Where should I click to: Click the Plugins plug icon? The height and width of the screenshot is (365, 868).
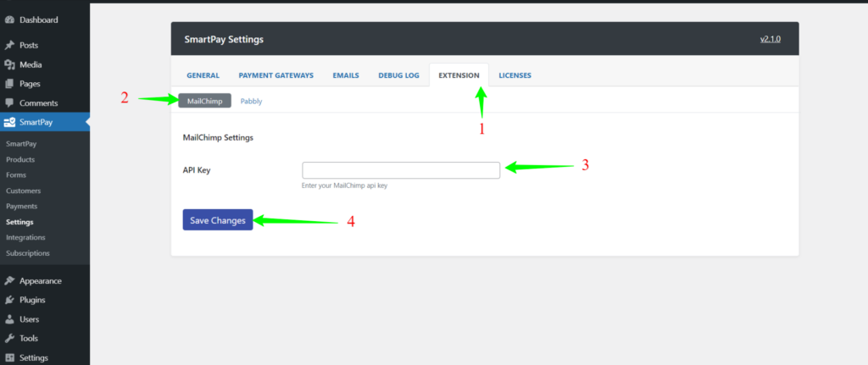pos(8,301)
